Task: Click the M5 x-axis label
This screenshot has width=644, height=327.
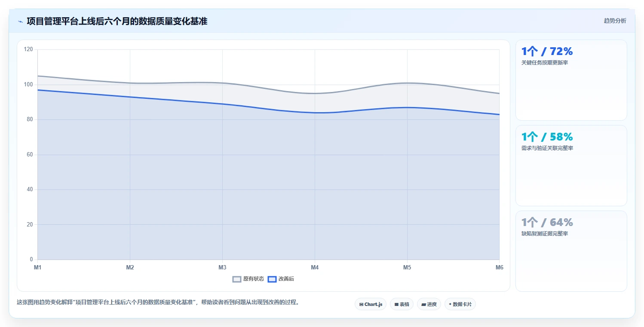Action: click(407, 267)
